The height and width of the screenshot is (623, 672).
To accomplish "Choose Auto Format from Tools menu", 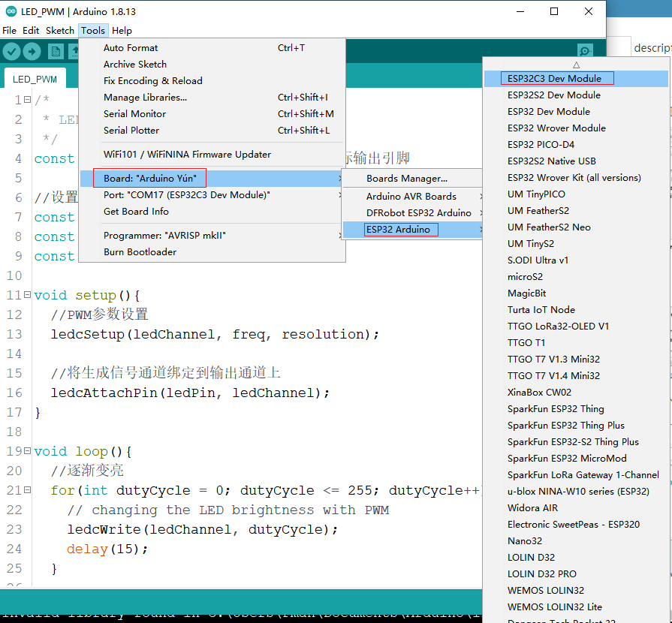I will pos(212,48).
